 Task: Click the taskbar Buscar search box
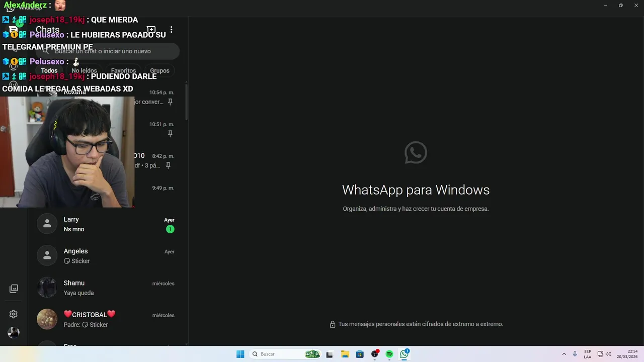click(x=285, y=354)
